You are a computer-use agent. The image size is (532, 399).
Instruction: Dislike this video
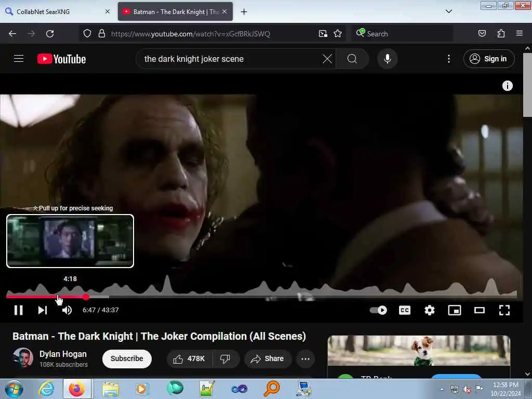click(x=225, y=358)
